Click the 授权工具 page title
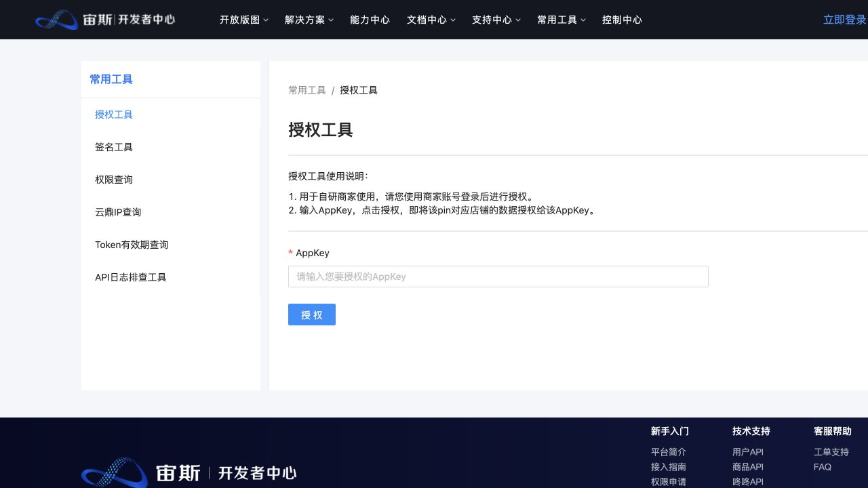This screenshot has height=488, width=868. 321,129
